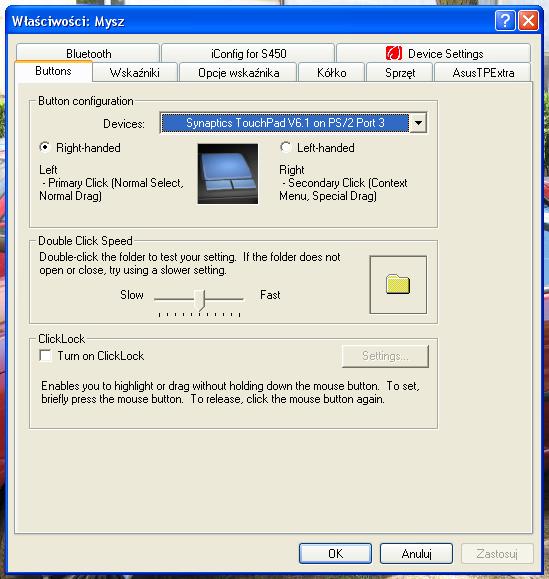Click the OK button
Viewport: 549px width, 579px height.
(x=335, y=553)
